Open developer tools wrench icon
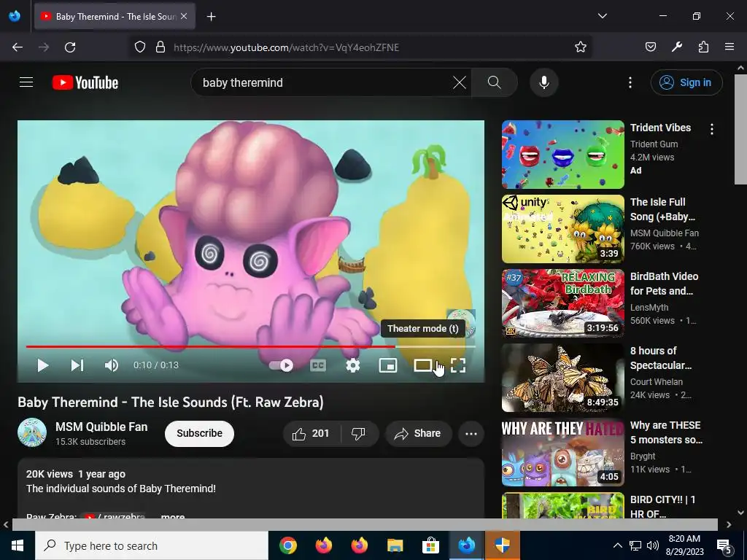This screenshot has width=747, height=560. coord(676,47)
